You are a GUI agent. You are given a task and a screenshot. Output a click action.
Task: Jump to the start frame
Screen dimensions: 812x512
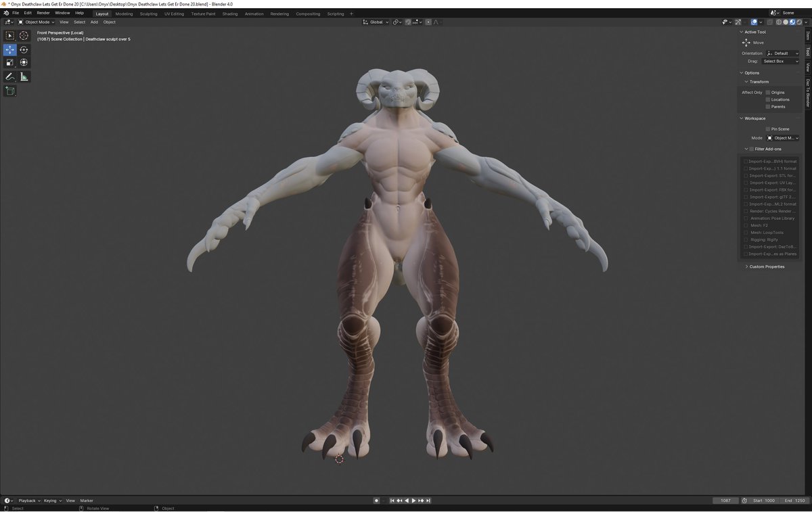pyautogui.click(x=392, y=501)
